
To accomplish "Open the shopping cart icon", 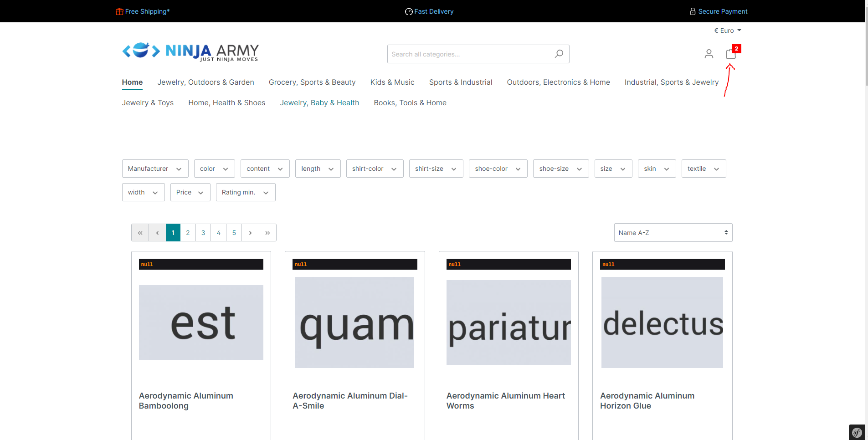I will click(x=731, y=54).
